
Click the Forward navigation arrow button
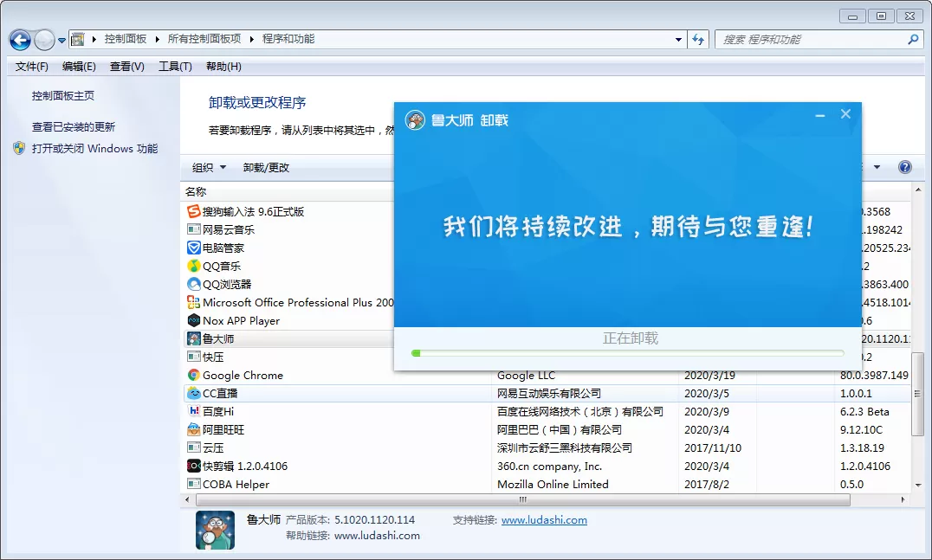tap(44, 40)
